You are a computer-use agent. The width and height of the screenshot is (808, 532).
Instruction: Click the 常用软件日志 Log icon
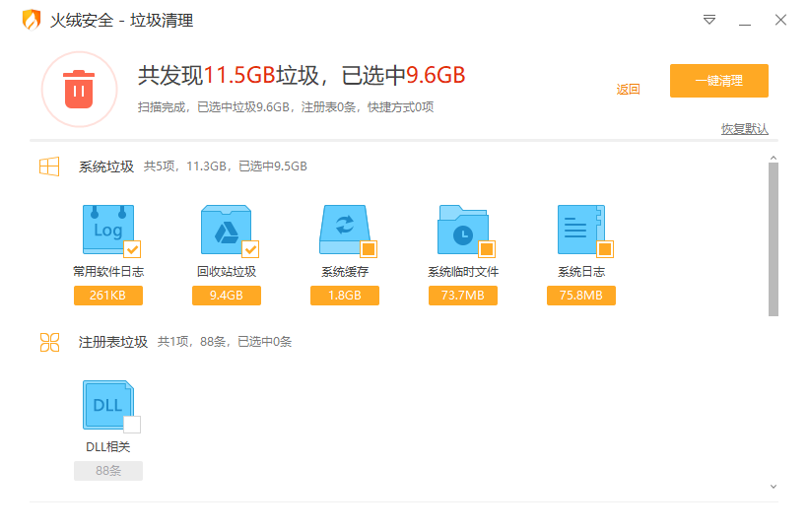108,230
